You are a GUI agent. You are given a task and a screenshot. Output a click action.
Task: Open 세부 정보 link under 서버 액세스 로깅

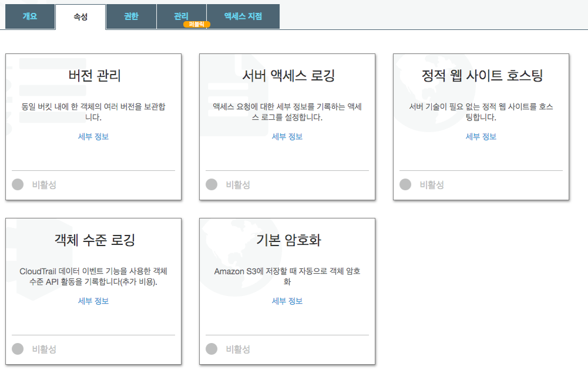coord(287,136)
